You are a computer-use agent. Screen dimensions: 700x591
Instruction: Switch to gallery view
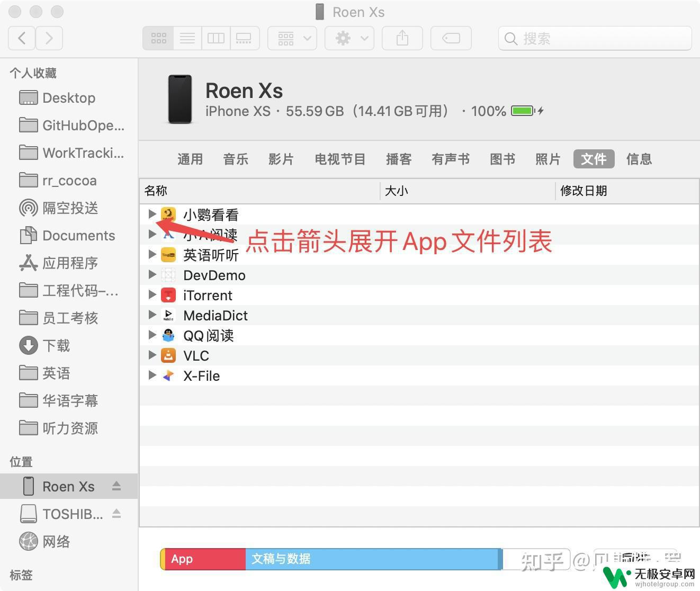click(244, 38)
